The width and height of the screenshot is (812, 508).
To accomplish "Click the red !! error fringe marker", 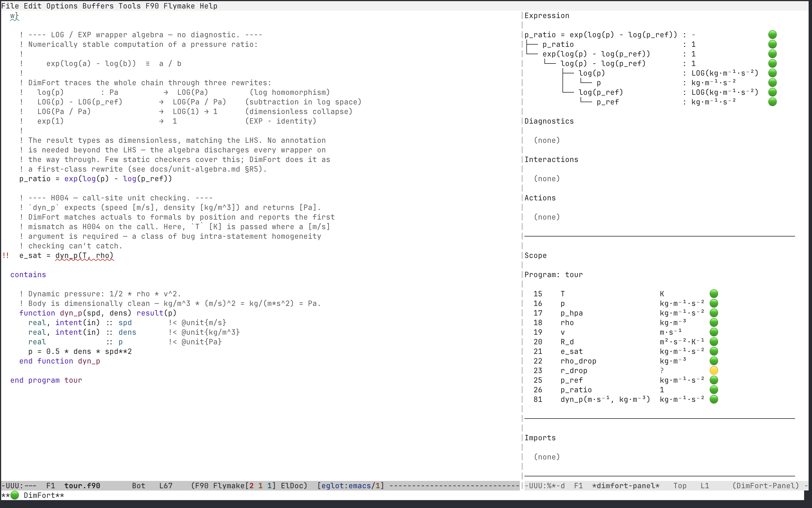I will [x=6, y=256].
